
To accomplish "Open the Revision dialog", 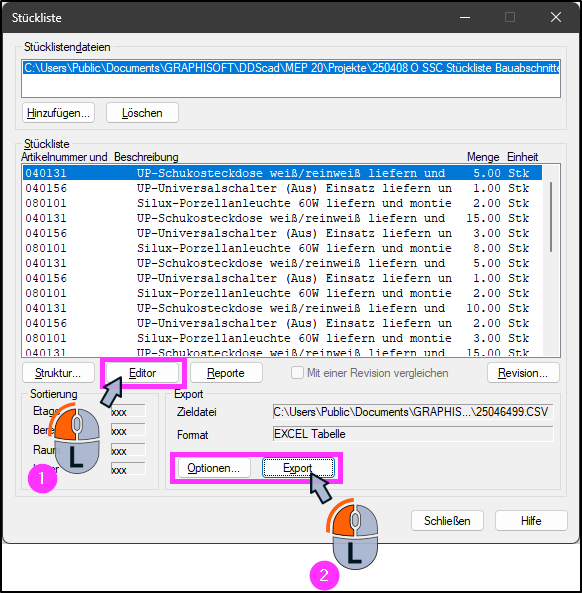I will [x=523, y=373].
